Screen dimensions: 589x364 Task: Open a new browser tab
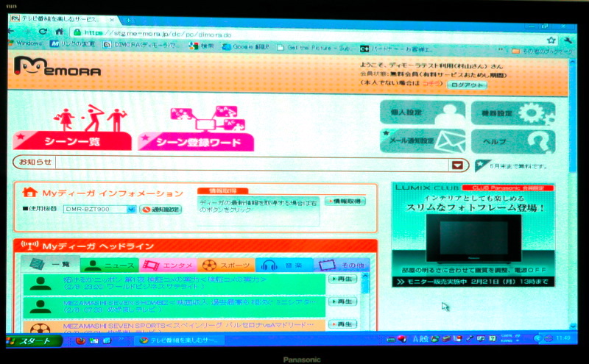[x=128, y=20]
